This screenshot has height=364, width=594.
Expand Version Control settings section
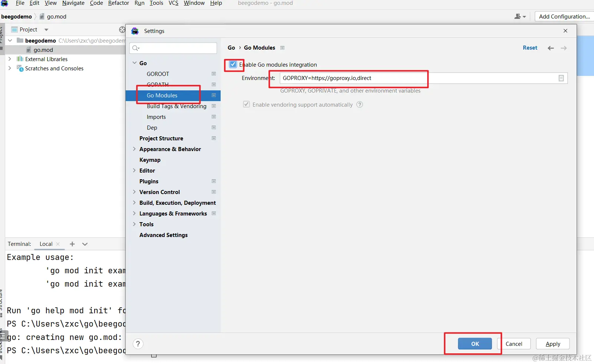tap(134, 192)
